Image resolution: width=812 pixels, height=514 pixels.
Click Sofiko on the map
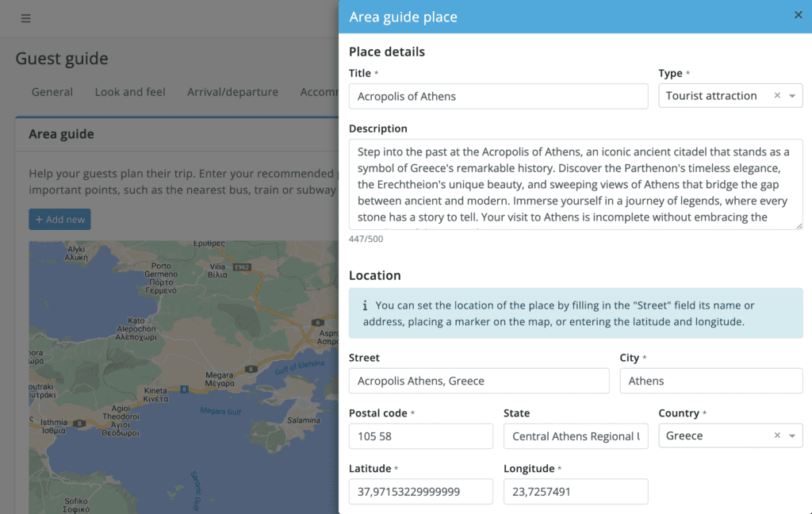click(76, 505)
